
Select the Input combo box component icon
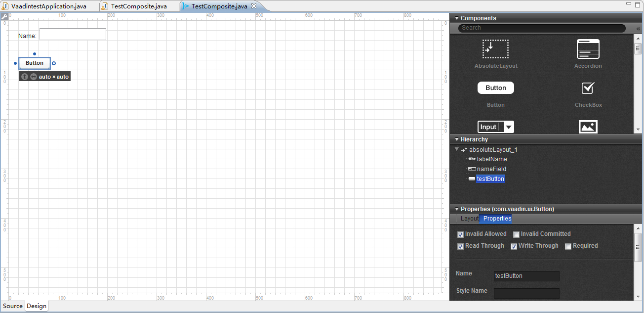tap(495, 127)
